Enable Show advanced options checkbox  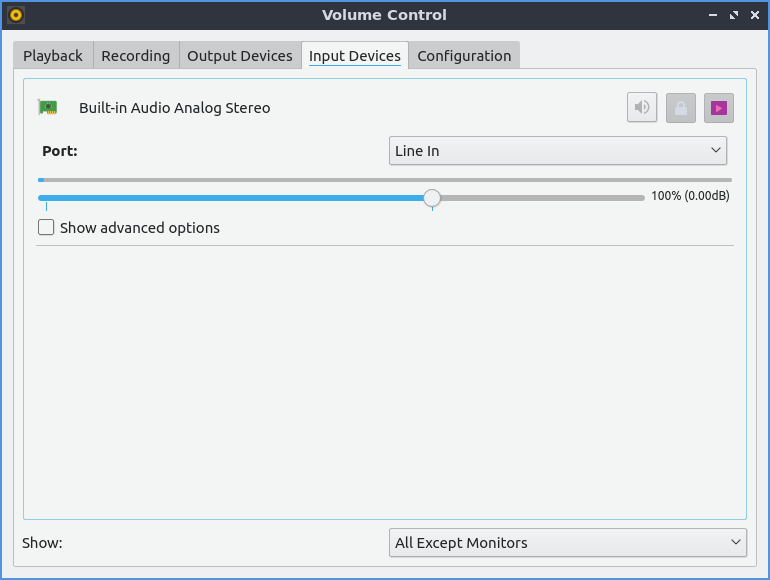coord(46,228)
